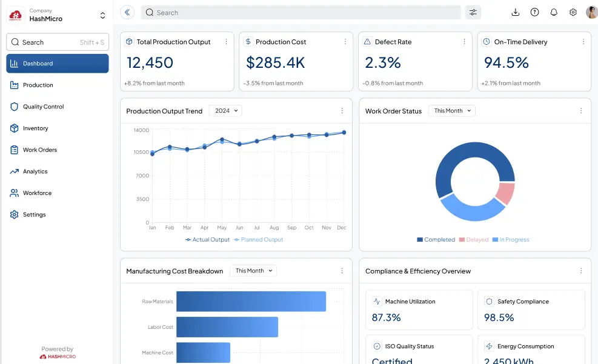
Task: Open Work Order Status three-dot menu
Action: tap(580, 111)
